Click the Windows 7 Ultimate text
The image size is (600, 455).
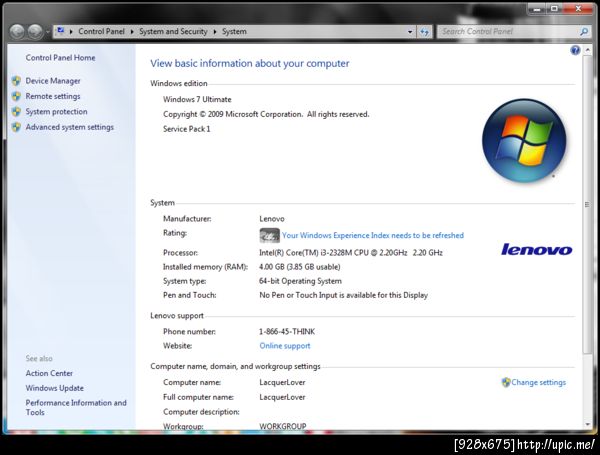(x=197, y=99)
